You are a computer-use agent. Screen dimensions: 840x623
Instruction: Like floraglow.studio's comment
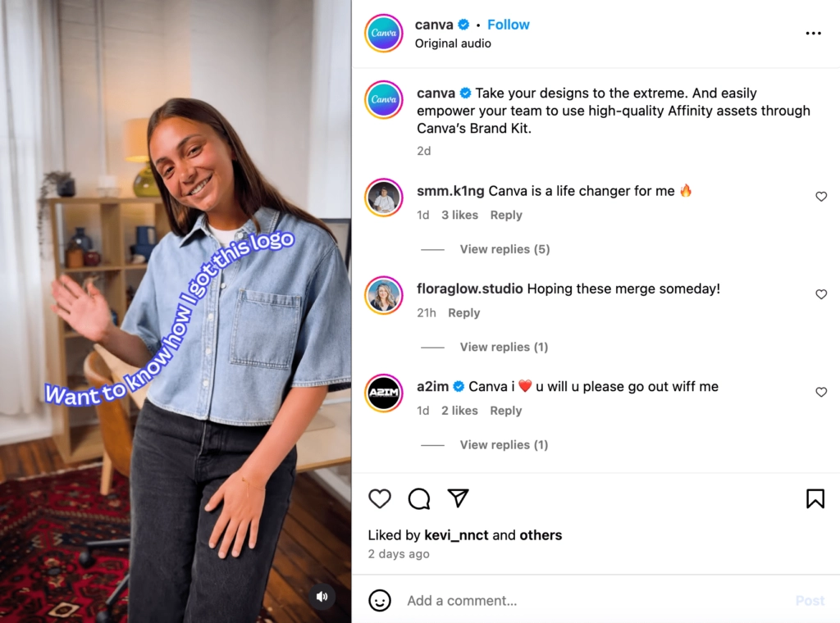821,294
